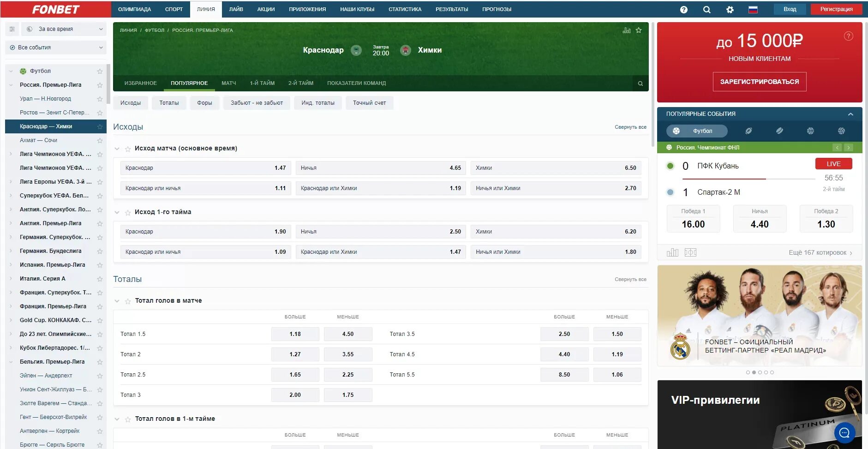
Task: Click the sidebar vertical scrollbar
Action: click(x=108, y=83)
